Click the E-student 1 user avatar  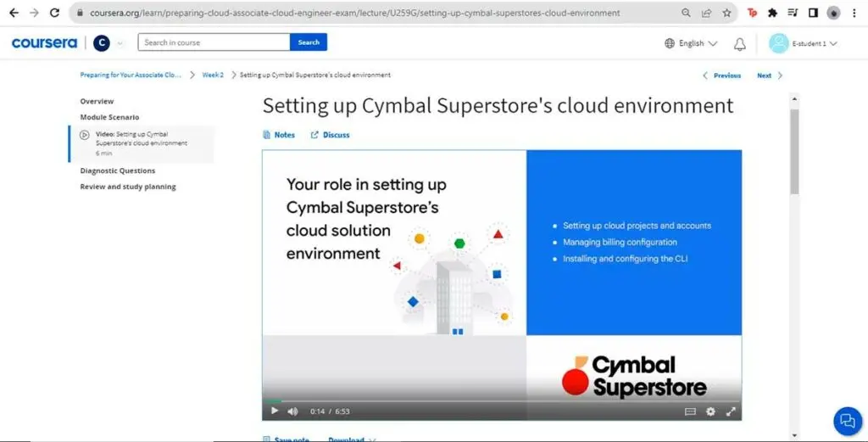click(778, 43)
